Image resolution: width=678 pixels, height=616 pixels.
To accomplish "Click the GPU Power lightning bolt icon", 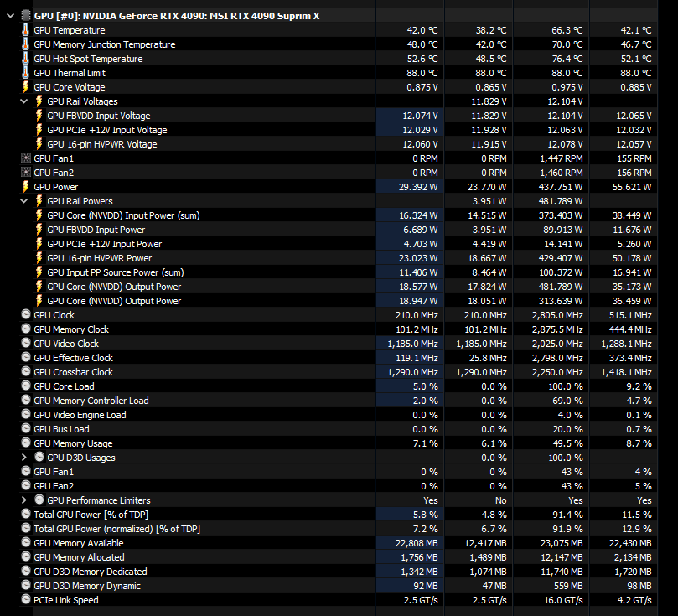I will click(x=25, y=187).
